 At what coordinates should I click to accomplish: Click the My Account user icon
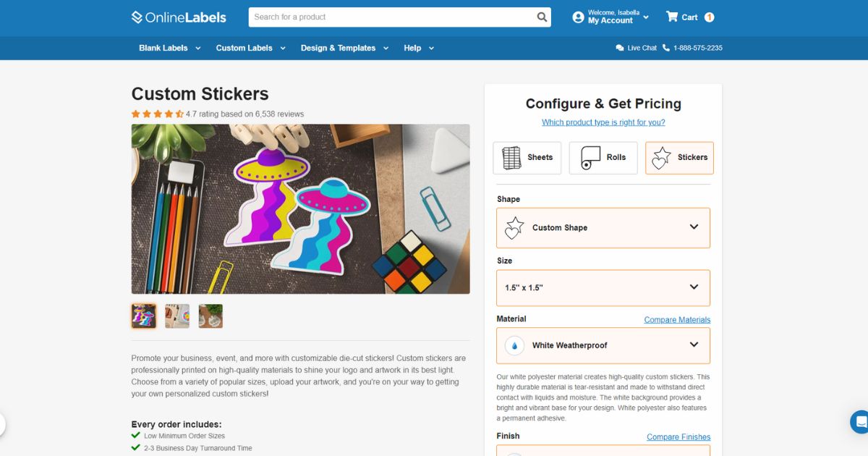[578, 17]
